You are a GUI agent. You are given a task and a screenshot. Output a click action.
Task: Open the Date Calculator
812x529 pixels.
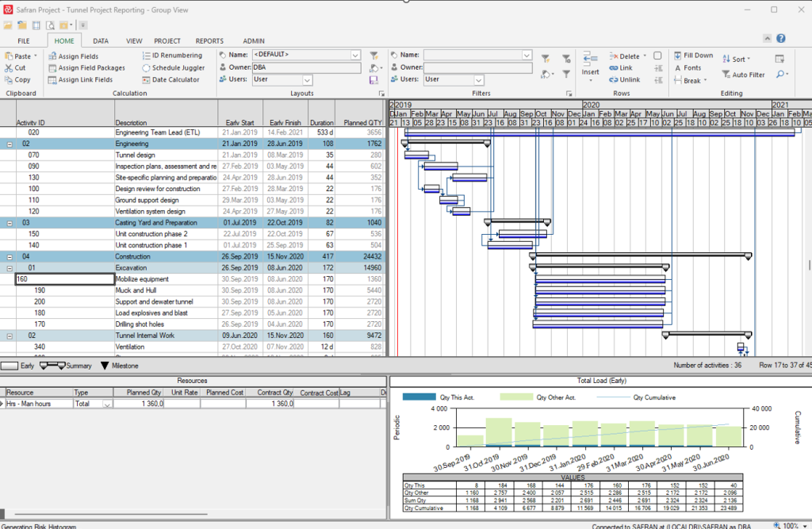[171, 80]
